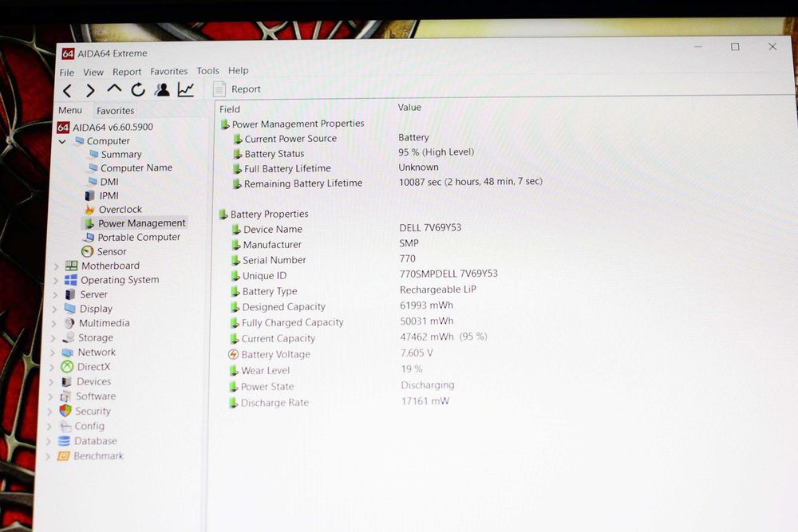This screenshot has width=798, height=532.
Task: Go up one level with the up arrow icon
Action: point(114,89)
